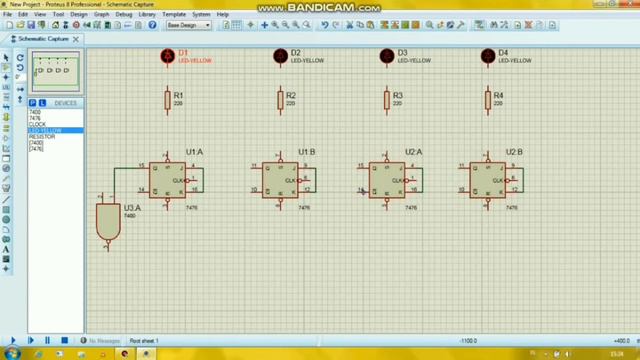Click the Zoom In magnifier icon
Viewport: 640px width, 360px height.
click(x=275, y=25)
